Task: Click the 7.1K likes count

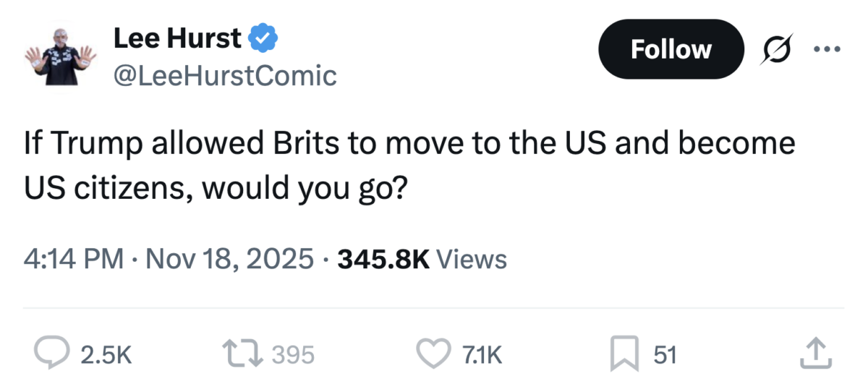Action: [482, 354]
